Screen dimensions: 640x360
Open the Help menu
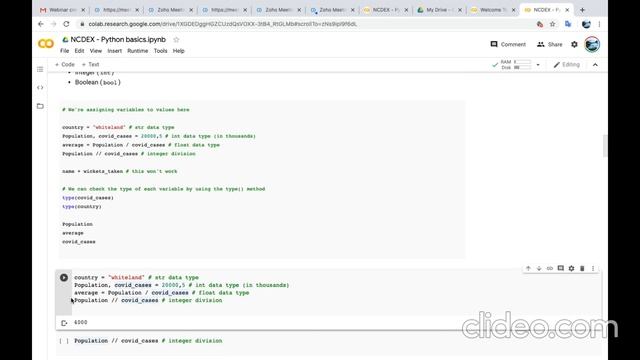click(178, 51)
